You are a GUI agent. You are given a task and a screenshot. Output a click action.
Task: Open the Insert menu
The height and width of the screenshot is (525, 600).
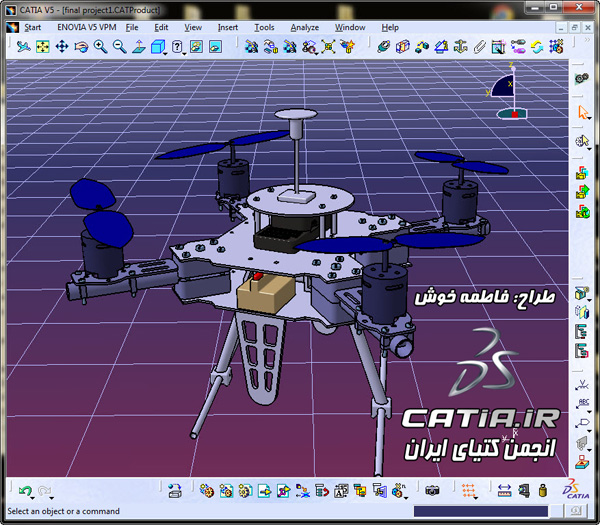227,28
